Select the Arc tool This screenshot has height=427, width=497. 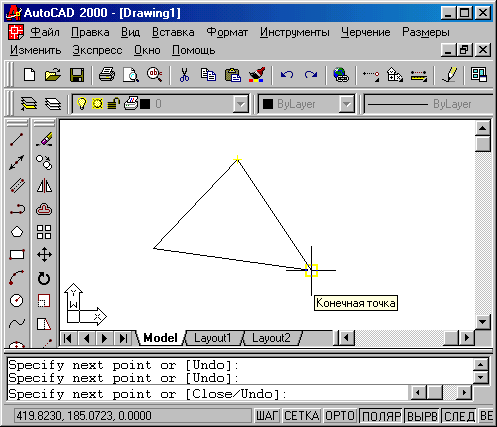pos(17,278)
